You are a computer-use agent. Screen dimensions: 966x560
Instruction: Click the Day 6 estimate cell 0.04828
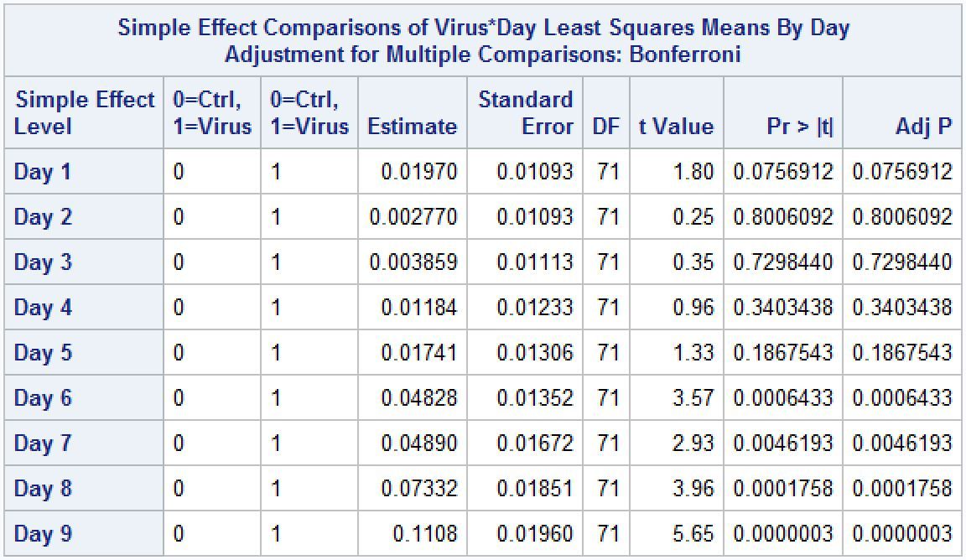coord(419,398)
